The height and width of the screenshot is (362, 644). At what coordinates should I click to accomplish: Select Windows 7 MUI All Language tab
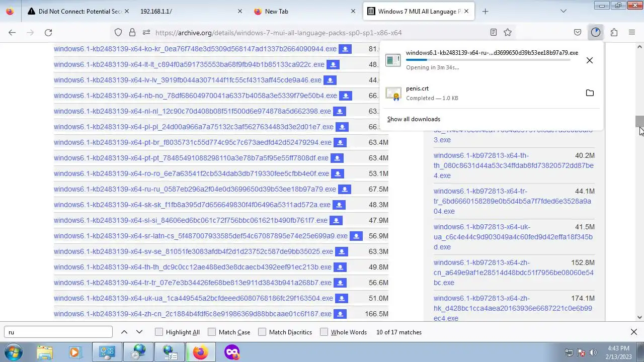[419, 11]
